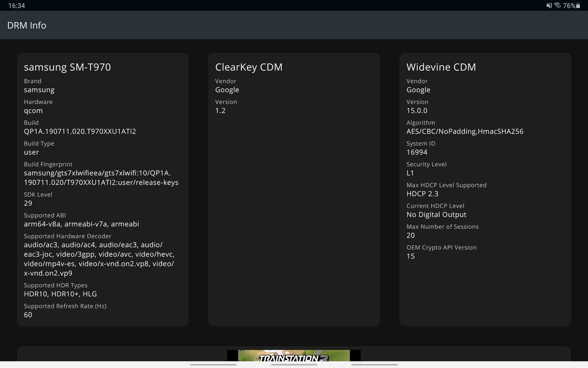The image size is (588, 368).
Task: Select Build value QP1A.190711.020.T970XXU1ATI2
Action: point(80,131)
